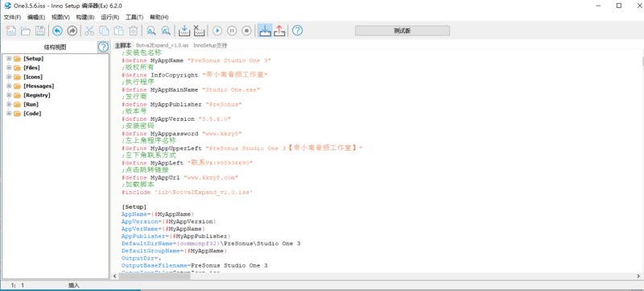Switch to the 主脚本 tab
This screenshot has height=291, width=644.
coord(123,45)
